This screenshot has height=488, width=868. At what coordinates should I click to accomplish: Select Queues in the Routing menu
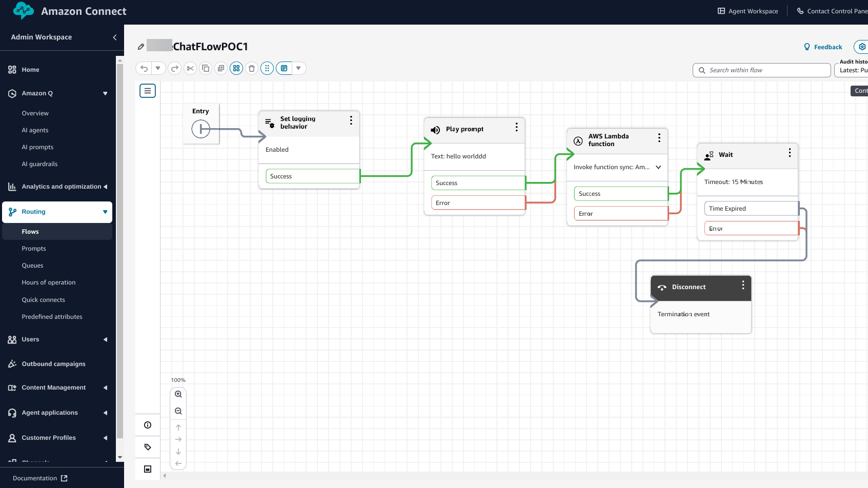tap(32, 266)
